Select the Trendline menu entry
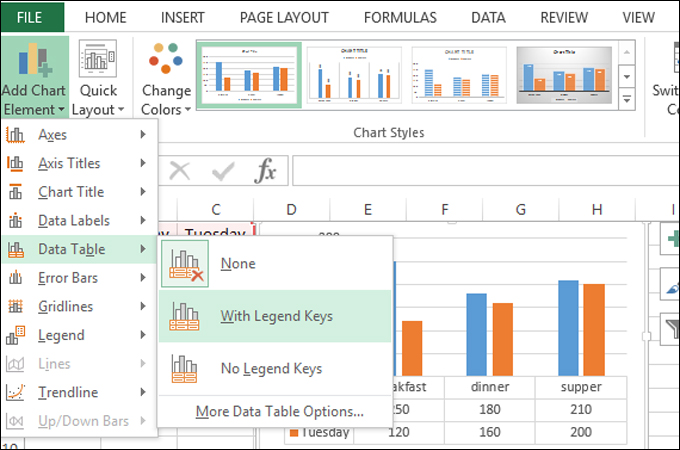Viewport: 680px width, 450px height. (x=79, y=392)
